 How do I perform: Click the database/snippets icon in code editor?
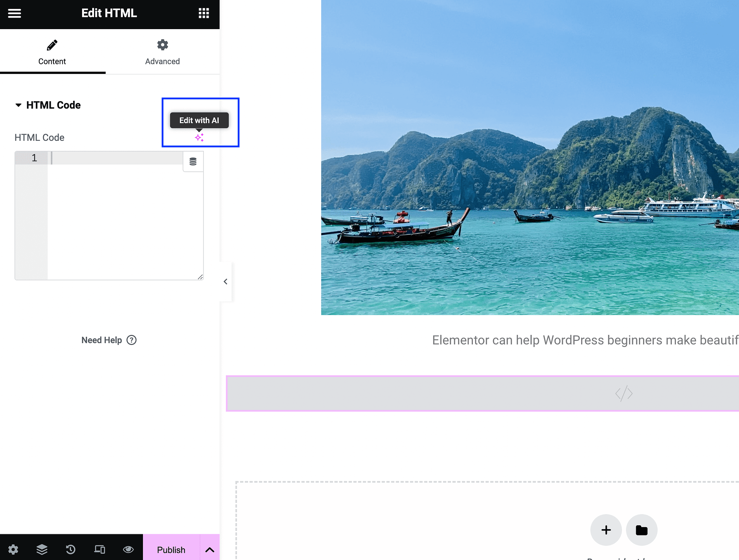[193, 161]
